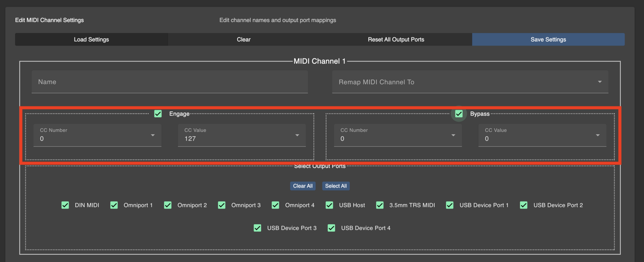The width and height of the screenshot is (644, 262).
Task: Click the Load Settings button
Action: (91, 39)
